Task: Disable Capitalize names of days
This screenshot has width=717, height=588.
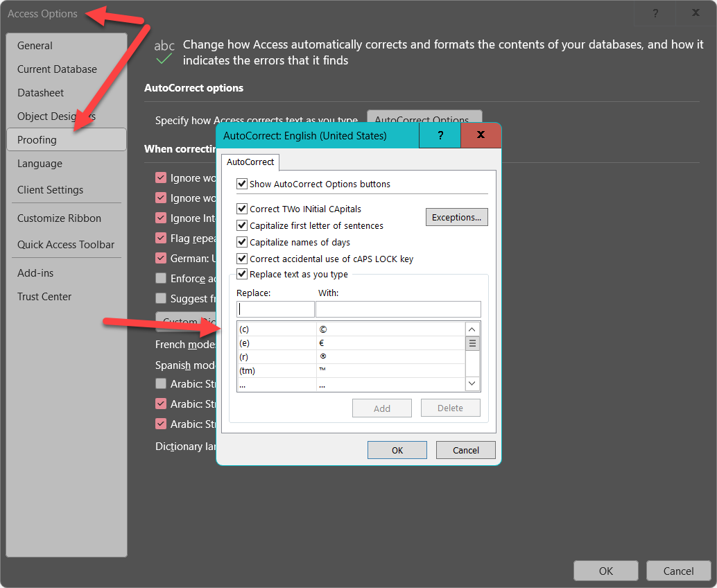Action: pyautogui.click(x=242, y=242)
